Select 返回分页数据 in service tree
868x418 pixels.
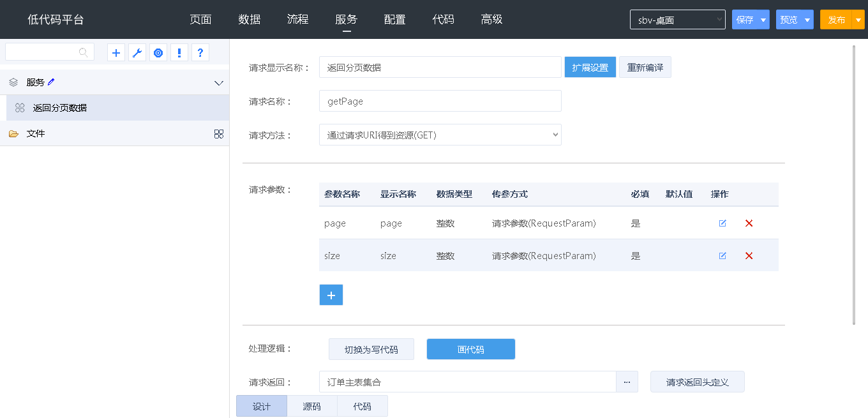coord(59,108)
